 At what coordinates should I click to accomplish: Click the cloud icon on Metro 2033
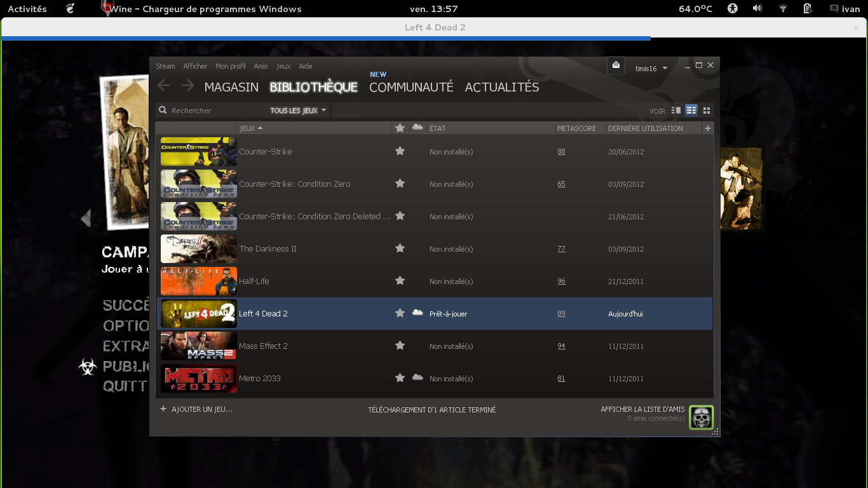pos(417,377)
